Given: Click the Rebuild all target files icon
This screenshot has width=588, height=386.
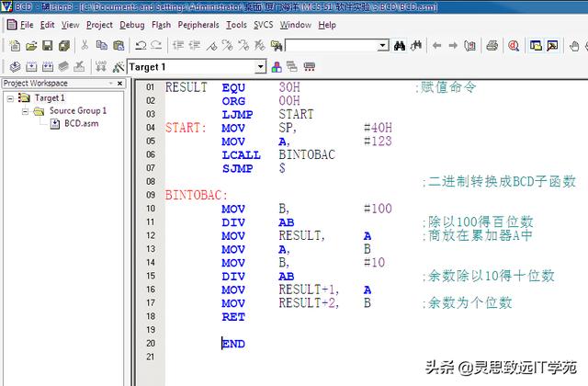Looking at the screenshot, I should [x=48, y=67].
